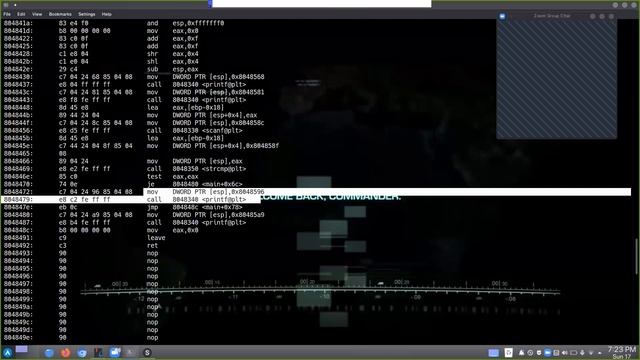Viewport: 640px width, 360px height.
Task: Open the network tray icon
Action: (591, 353)
